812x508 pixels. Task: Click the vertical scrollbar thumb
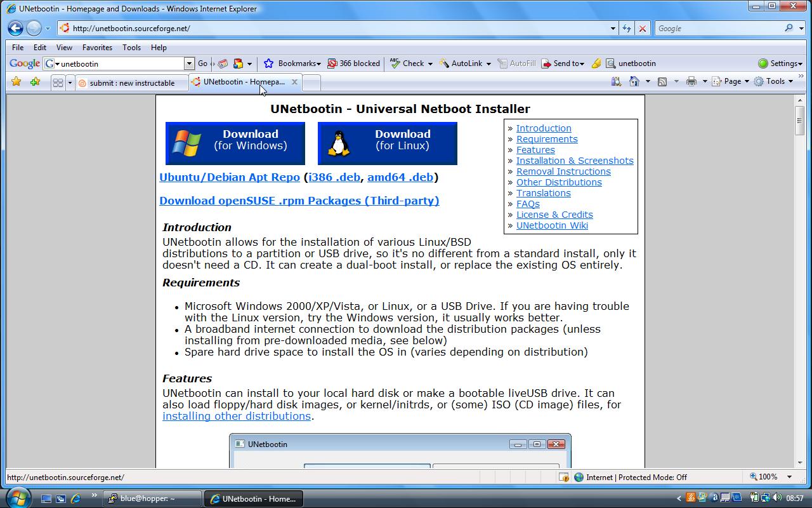click(800, 121)
